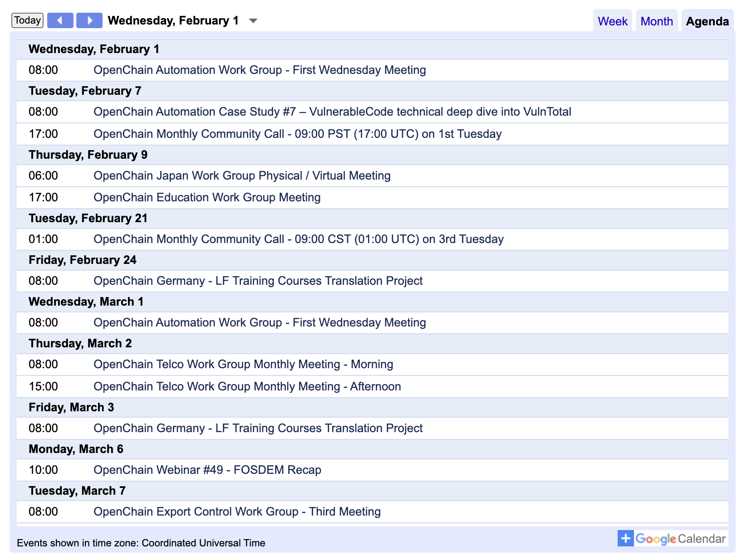Open Automation Case Study #7 event

click(332, 112)
